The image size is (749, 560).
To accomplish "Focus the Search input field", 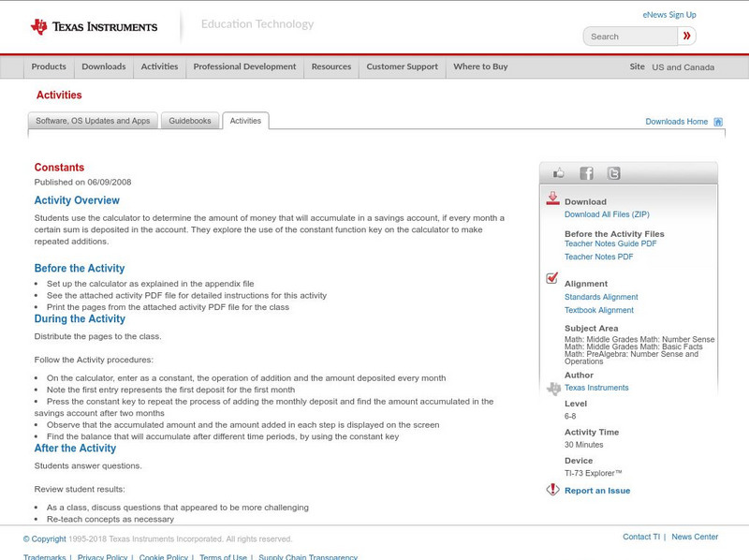I will (630, 37).
